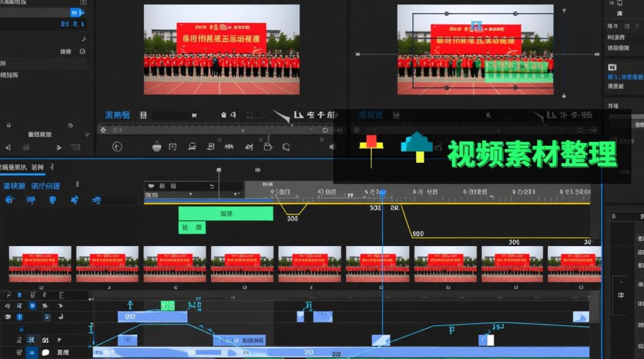Click the blue title label under the source monitor

pos(117,115)
